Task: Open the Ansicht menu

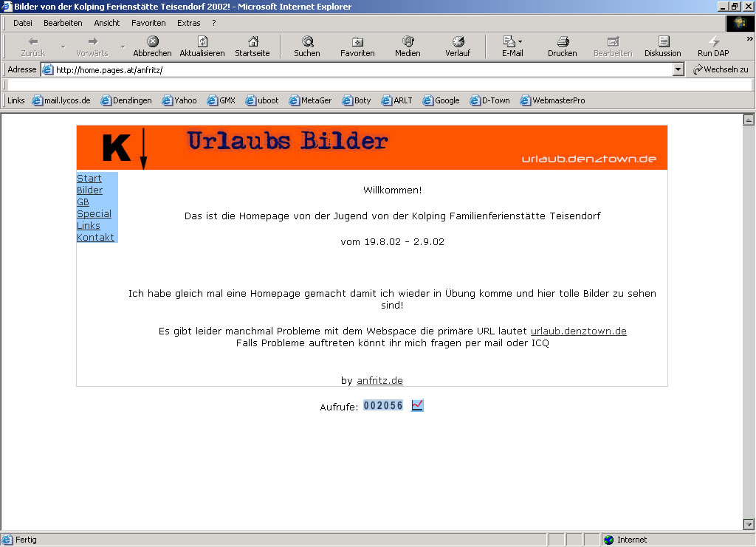Action: 107,23
